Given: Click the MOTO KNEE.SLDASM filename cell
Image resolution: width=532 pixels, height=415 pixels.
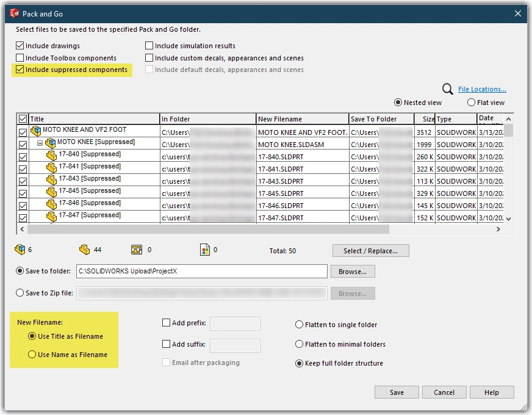Looking at the screenshot, I should [x=303, y=145].
